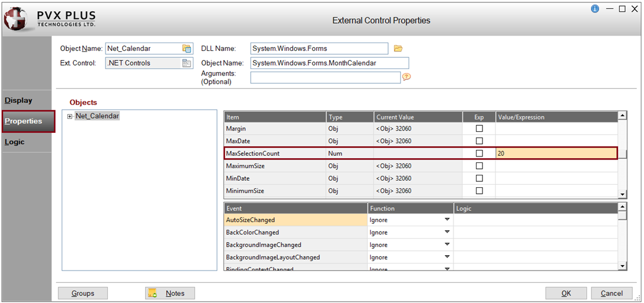The height and width of the screenshot is (303, 644).
Task: Toggle Exp checkbox for MaxSelectionCount
Action: [x=479, y=154]
